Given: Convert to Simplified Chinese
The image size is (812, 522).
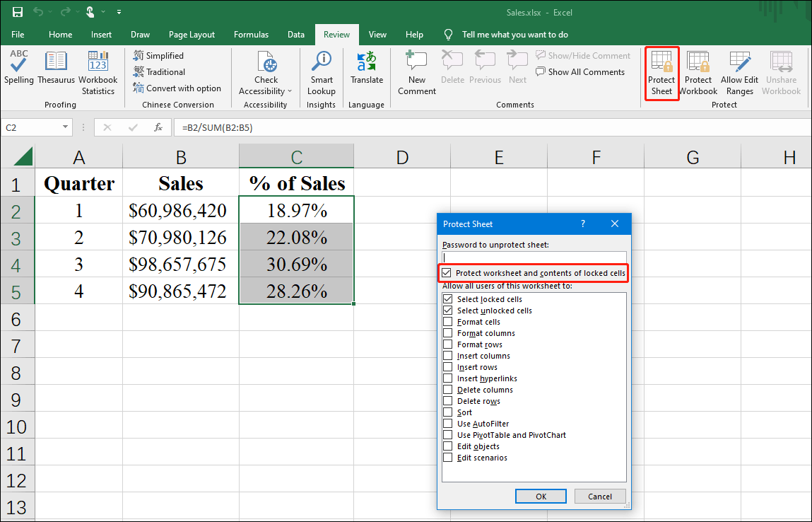Looking at the screenshot, I should point(158,55).
